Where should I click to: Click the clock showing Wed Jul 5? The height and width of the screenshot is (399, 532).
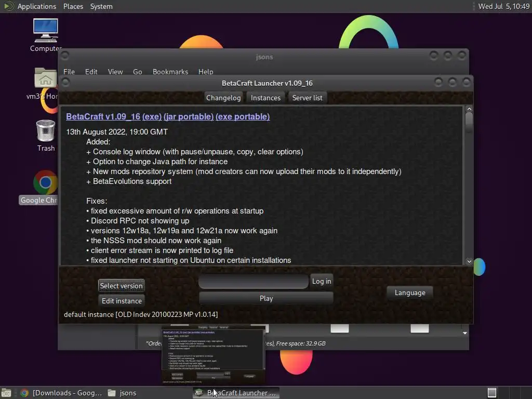tap(504, 6)
